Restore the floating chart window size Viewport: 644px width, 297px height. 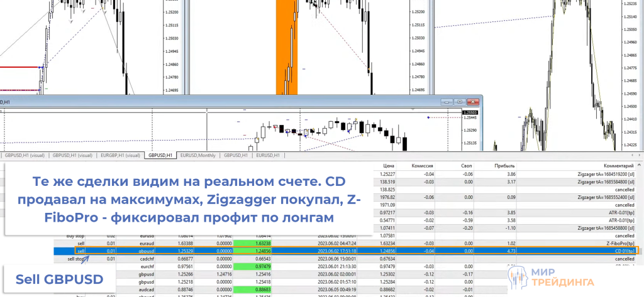(460, 101)
